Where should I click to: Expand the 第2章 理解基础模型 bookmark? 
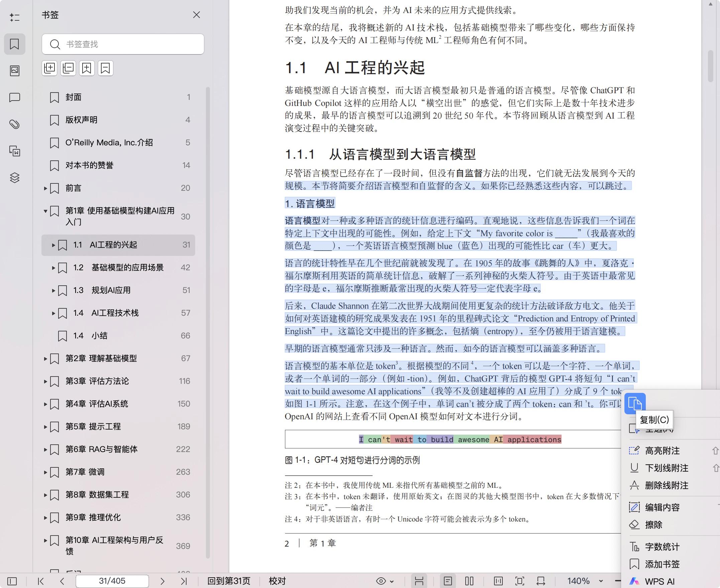(45, 358)
